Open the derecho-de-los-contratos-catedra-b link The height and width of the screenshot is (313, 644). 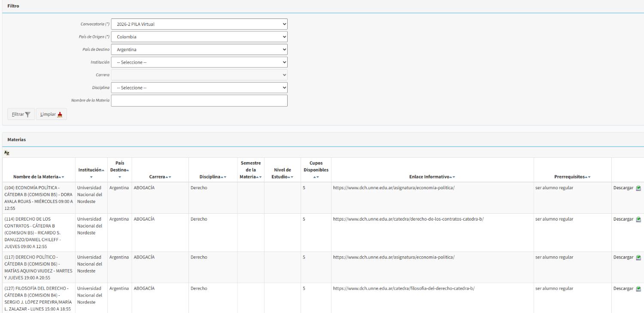point(408,219)
